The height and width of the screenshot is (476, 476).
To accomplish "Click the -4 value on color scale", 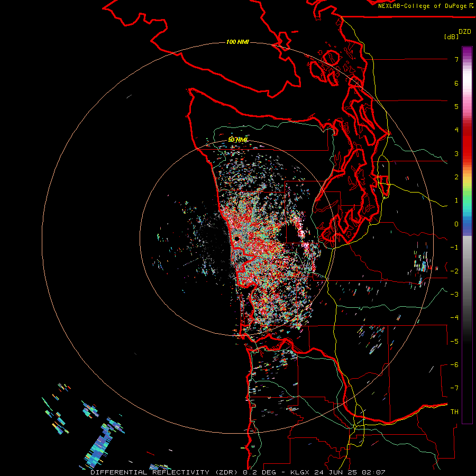I will [454, 318].
